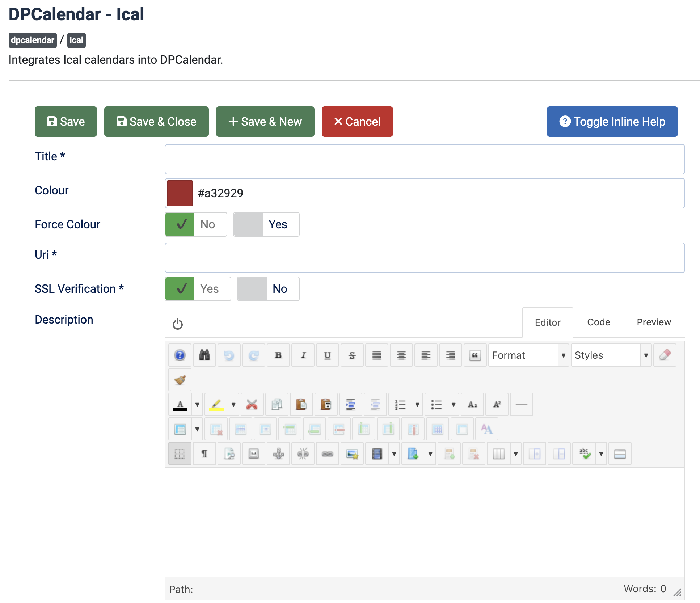Switch to the Preview tab

coord(654,322)
